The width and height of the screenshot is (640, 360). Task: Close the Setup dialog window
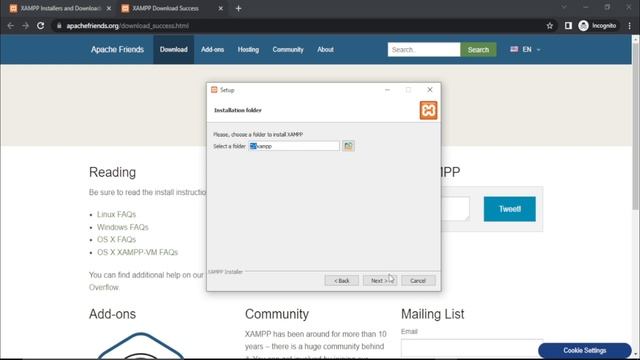[430, 90]
